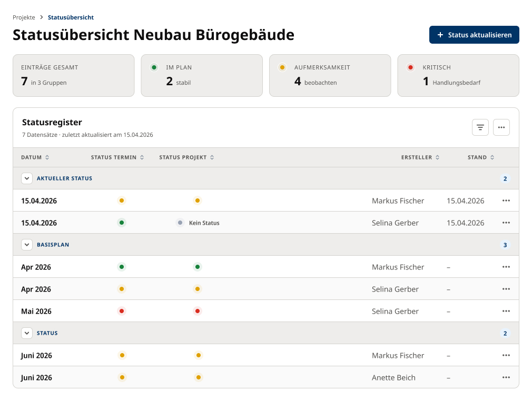Open row menu for Selina Gerber Apr 2026
This screenshot has height=401, width=532.
[506, 289]
